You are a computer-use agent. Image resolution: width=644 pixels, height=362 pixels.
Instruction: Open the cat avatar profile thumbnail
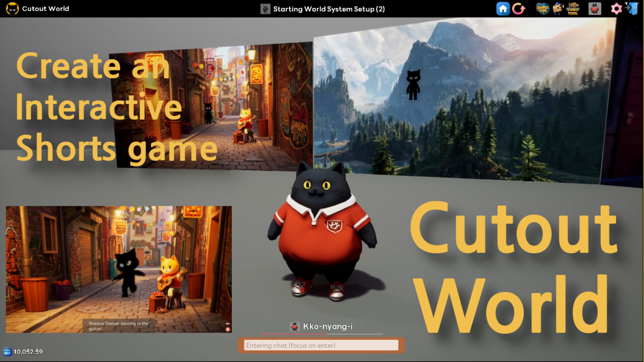[x=595, y=9]
